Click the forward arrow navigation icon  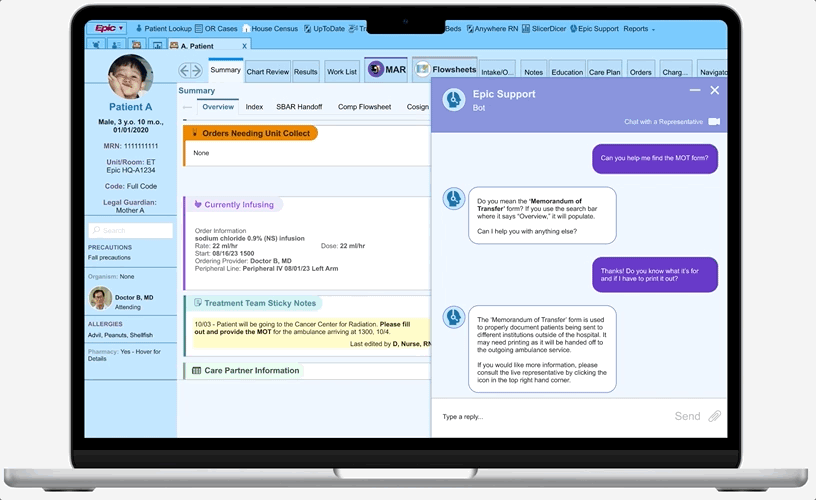point(197,71)
